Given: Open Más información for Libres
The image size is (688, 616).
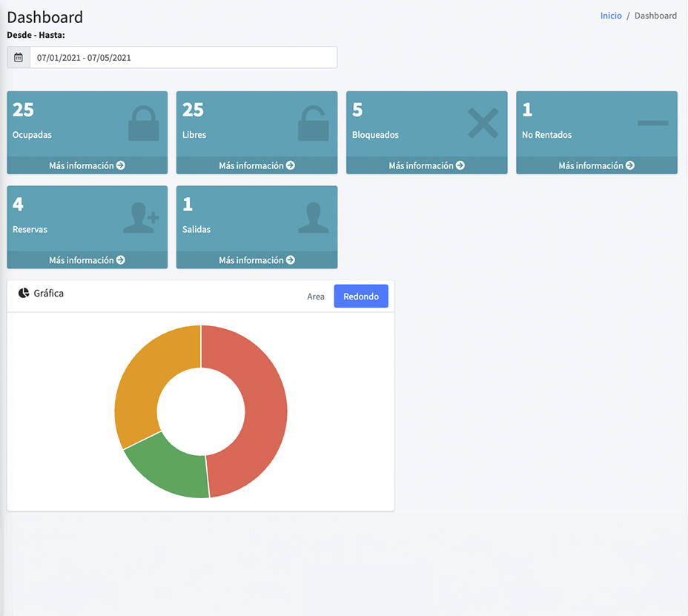Looking at the screenshot, I should coord(257,166).
